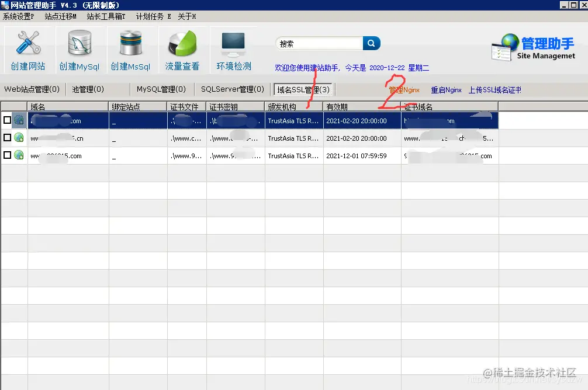This screenshot has height=390, width=588.
Task: Open the 计划任务 E menu
Action: click(153, 16)
